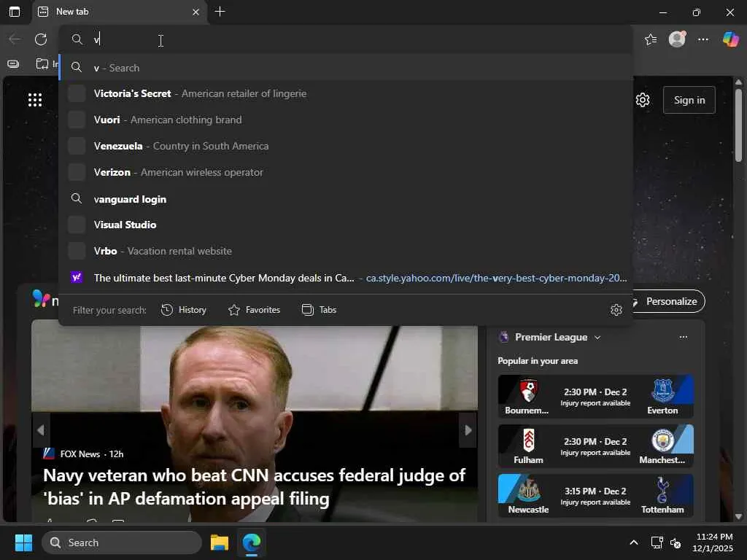The image size is (747, 560).
Task: Choose Visual Studio suggestion
Action: click(346, 225)
